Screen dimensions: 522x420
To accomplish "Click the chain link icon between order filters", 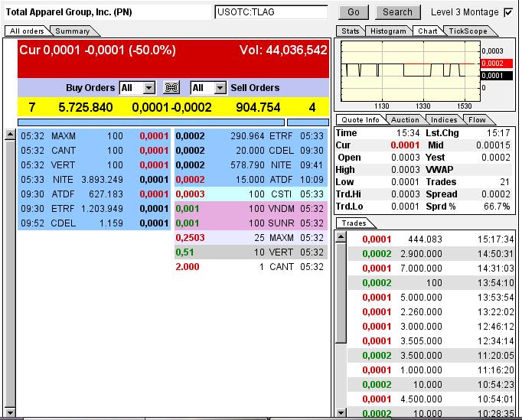I will pyautogui.click(x=171, y=88).
